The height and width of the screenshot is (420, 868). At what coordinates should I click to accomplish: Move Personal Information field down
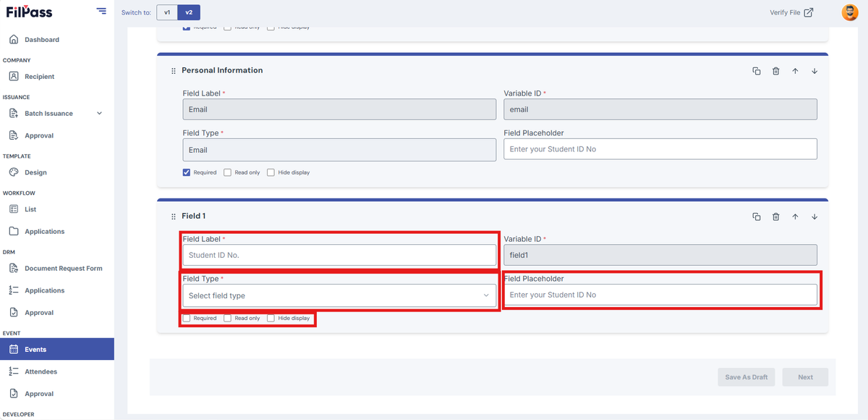tap(814, 71)
